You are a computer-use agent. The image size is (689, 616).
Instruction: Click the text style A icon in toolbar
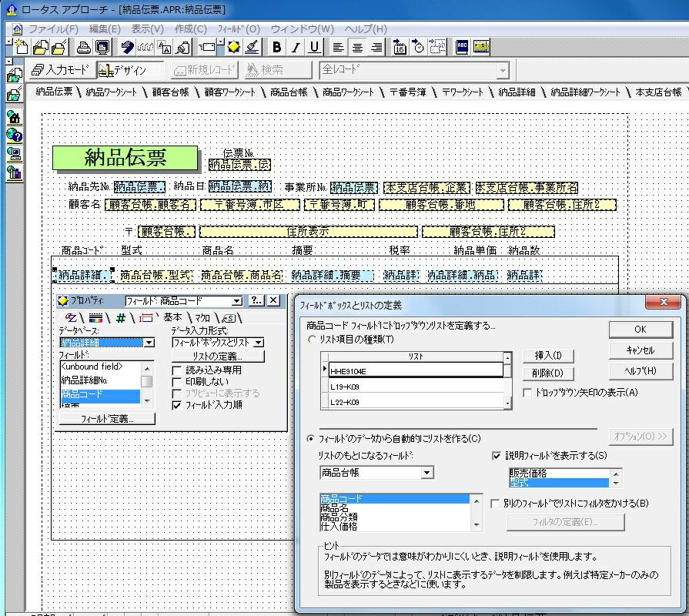pyautogui.click(x=164, y=47)
